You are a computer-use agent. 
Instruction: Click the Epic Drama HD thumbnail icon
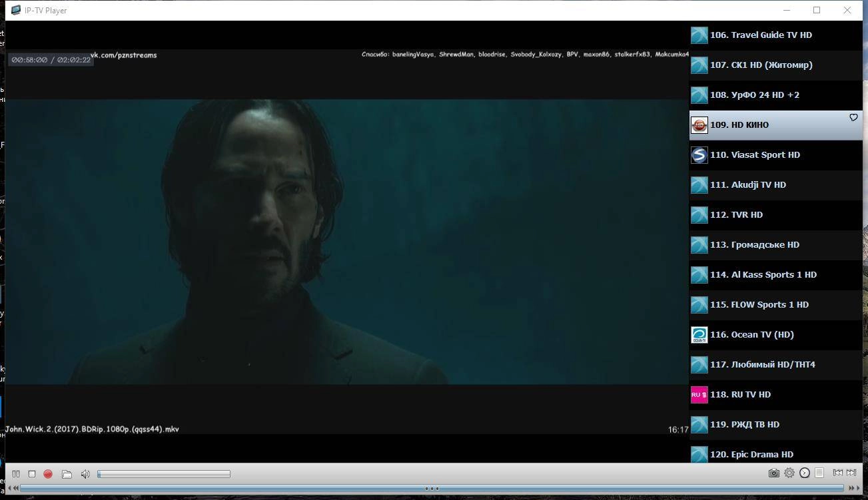pyautogui.click(x=699, y=455)
